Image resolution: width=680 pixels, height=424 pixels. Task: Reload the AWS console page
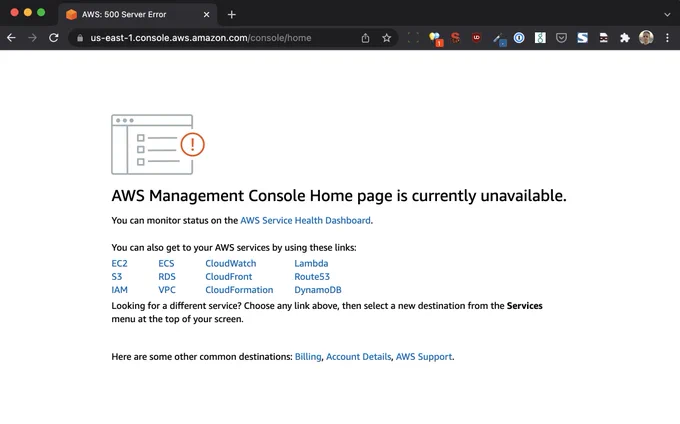(53, 38)
